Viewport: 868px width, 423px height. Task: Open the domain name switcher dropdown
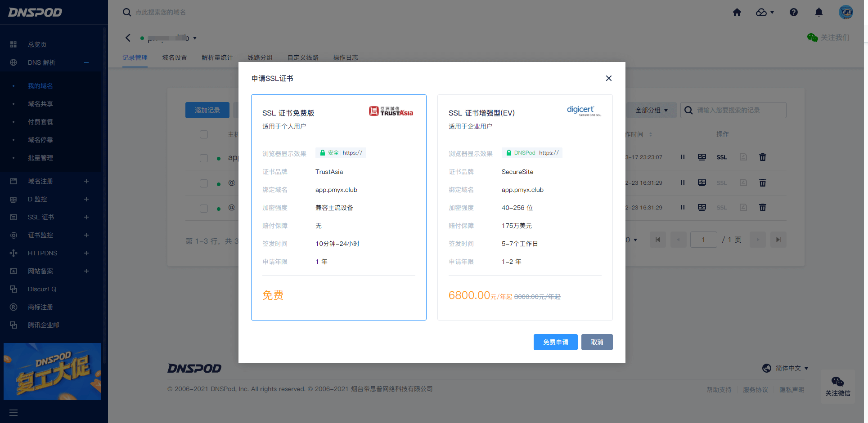click(x=195, y=38)
